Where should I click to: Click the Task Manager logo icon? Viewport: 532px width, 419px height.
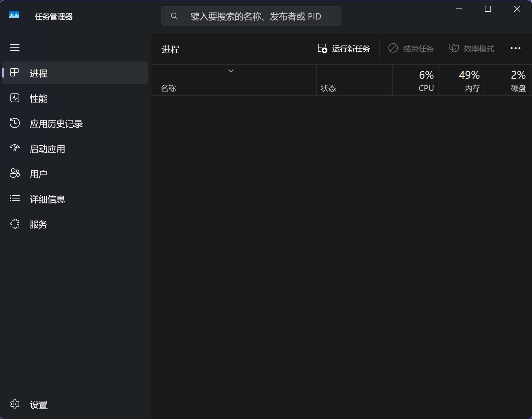(x=14, y=15)
